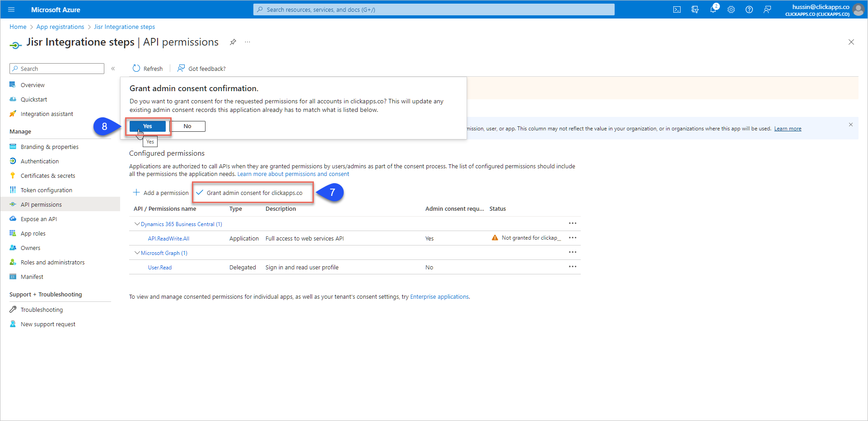Open the Cloud Shell icon

[x=677, y=9]
